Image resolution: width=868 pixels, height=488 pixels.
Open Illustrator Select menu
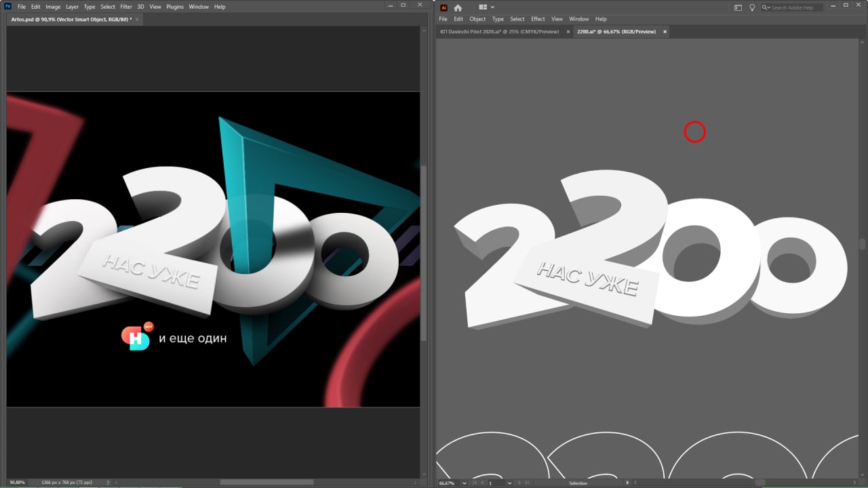[x=517, y=19]
